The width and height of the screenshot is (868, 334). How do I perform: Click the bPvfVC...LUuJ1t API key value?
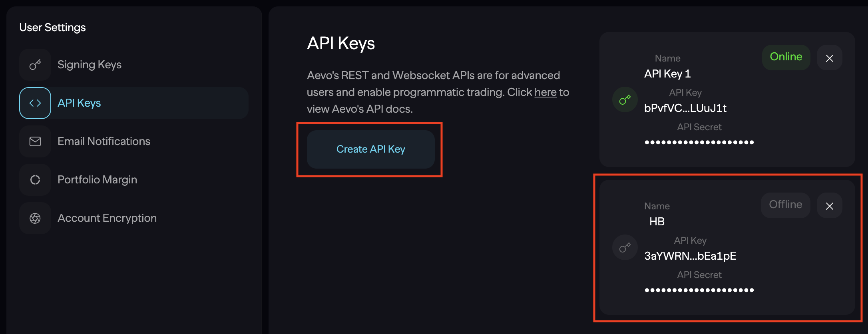[685, 108]
